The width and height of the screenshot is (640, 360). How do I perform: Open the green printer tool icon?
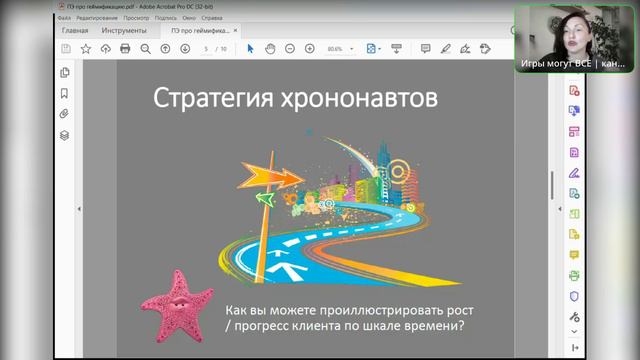(574, 276)
